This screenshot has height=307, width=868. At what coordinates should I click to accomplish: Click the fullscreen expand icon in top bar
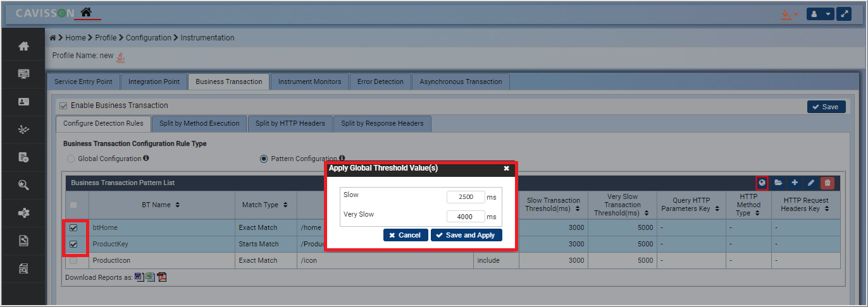tap(844, 13)
